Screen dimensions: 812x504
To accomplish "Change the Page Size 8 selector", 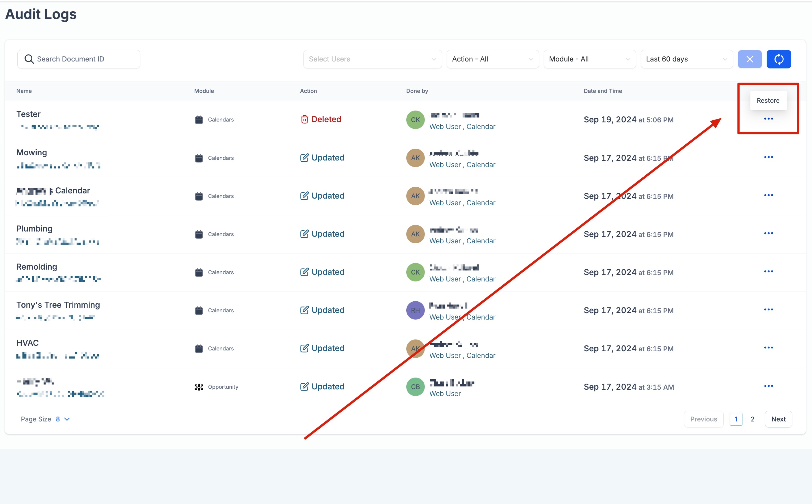I will [x=63, y=419].
